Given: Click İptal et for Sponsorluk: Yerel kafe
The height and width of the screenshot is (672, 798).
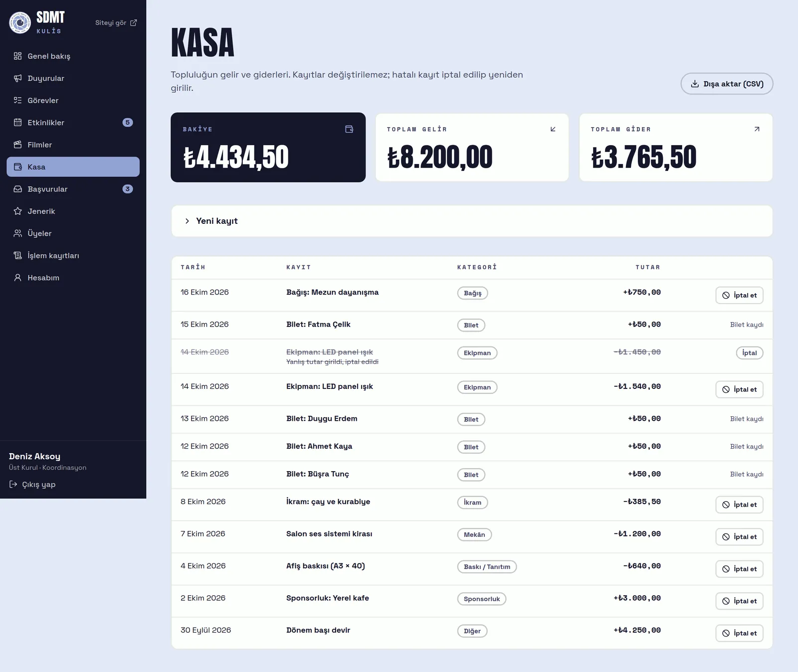Looking at the screenshot, I should click(x=739, y=601).
